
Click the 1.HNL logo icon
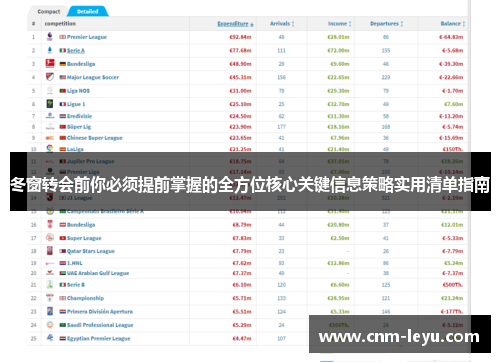(x=50, y=263)
